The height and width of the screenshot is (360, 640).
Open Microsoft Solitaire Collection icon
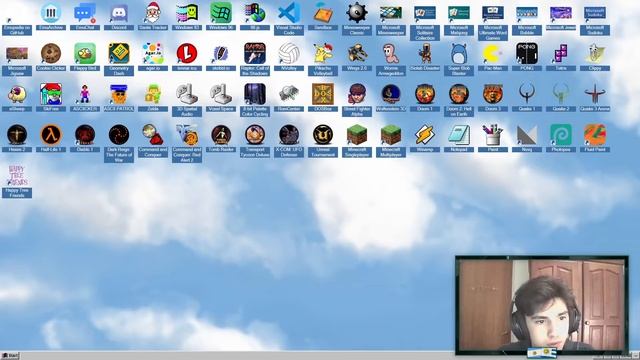(x=425, y=13)
